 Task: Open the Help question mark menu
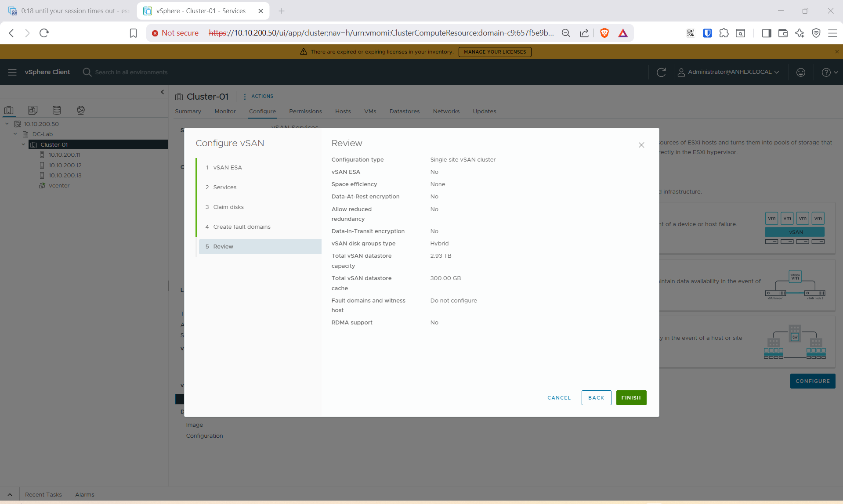click(x=829, y=72)
